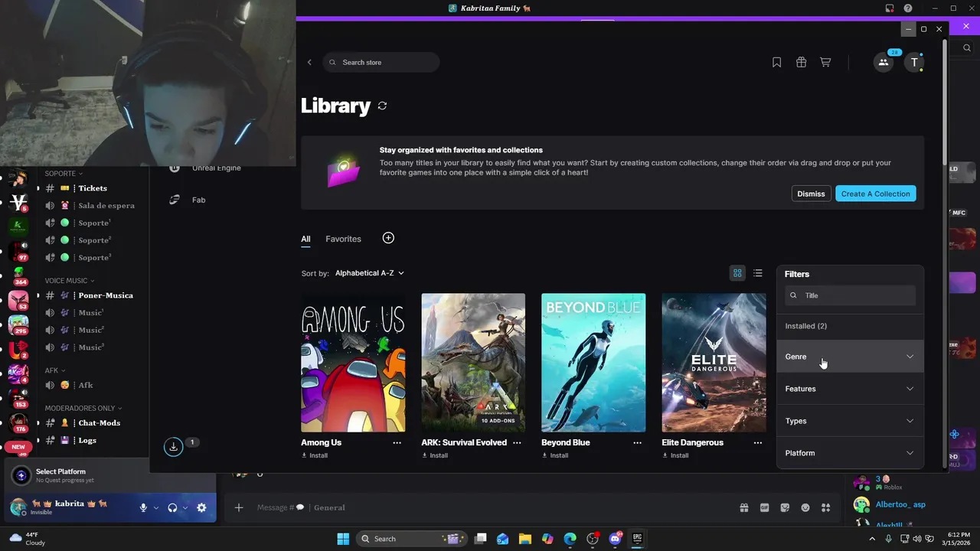Focus the Search store field
980x551 pixels.
[381, 62]
